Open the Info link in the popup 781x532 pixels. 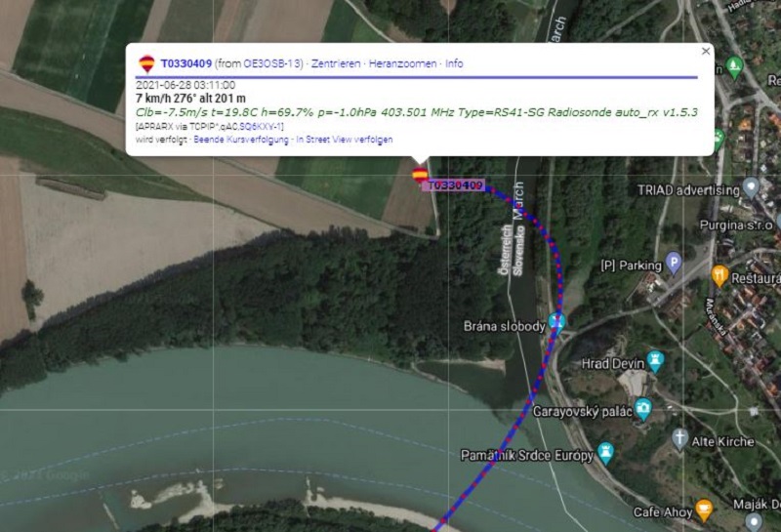(454, 63)
